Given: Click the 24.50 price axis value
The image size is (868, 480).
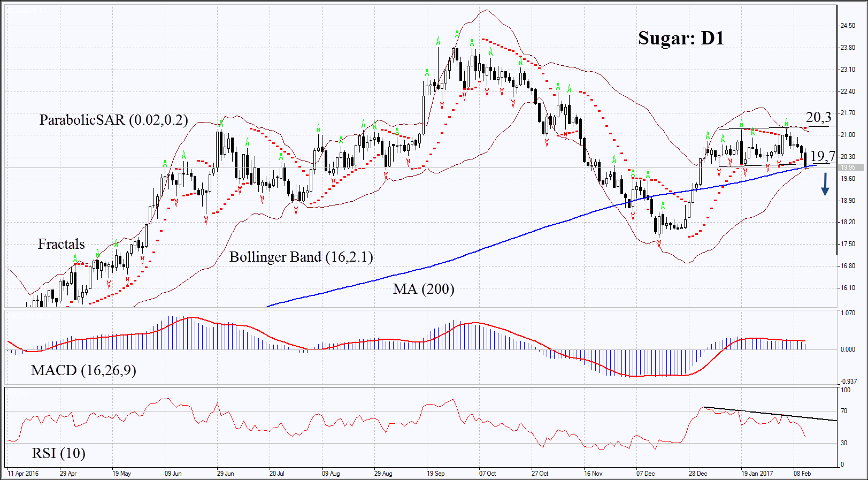Looking at the screenshot, I should tap(848, 26).
